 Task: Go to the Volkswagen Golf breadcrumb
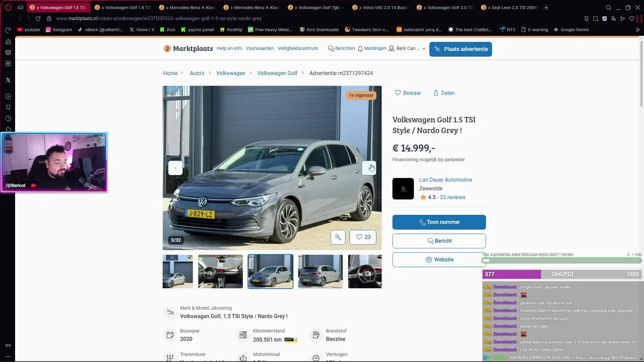pos(277,73)
